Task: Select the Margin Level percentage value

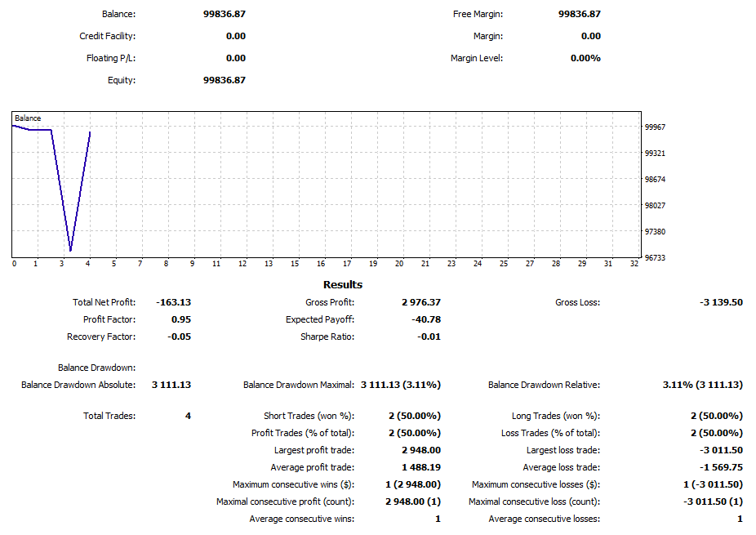Action: point(585,58)
